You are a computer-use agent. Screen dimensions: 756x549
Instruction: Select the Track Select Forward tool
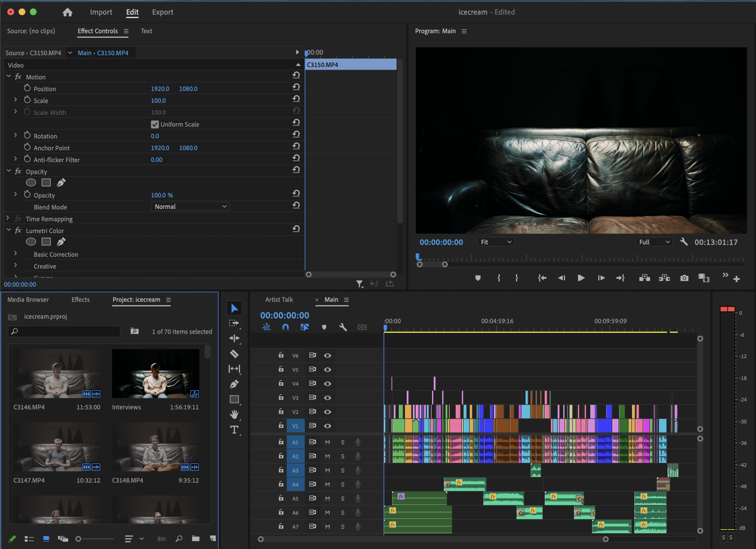pyautogui.click(x=234, y=323)
